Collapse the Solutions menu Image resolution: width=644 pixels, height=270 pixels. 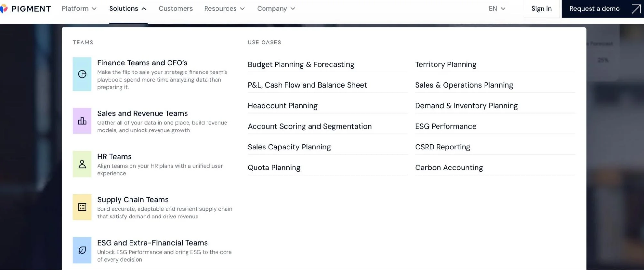pyautogui.click(x=128, y=9)
